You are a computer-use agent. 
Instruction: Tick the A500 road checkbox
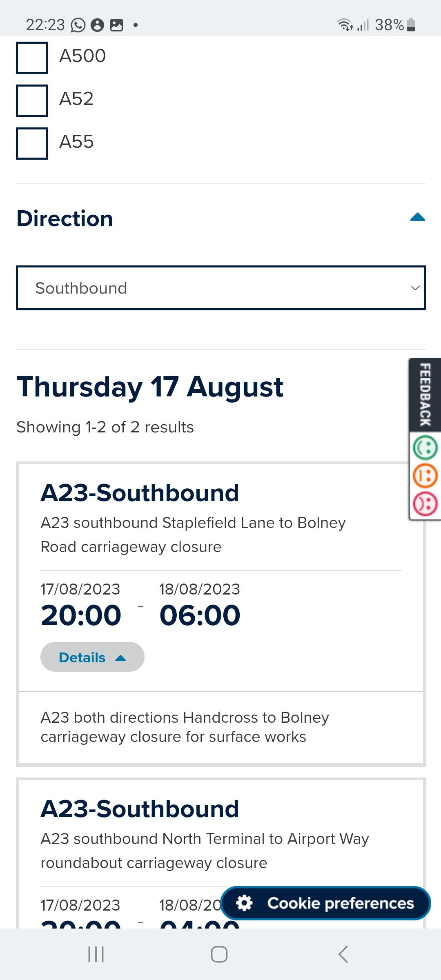pyautogui.click(x=32, y=58)
